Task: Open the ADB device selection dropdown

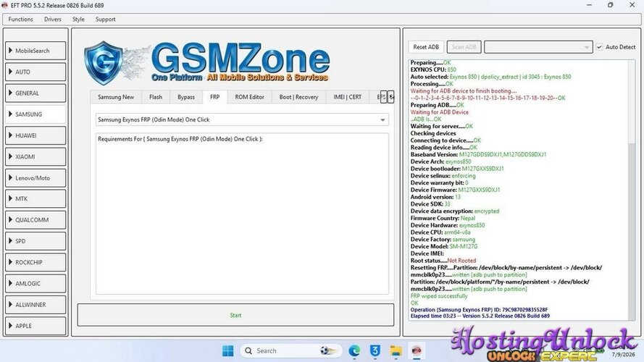Action: click(x=538, y=47)
